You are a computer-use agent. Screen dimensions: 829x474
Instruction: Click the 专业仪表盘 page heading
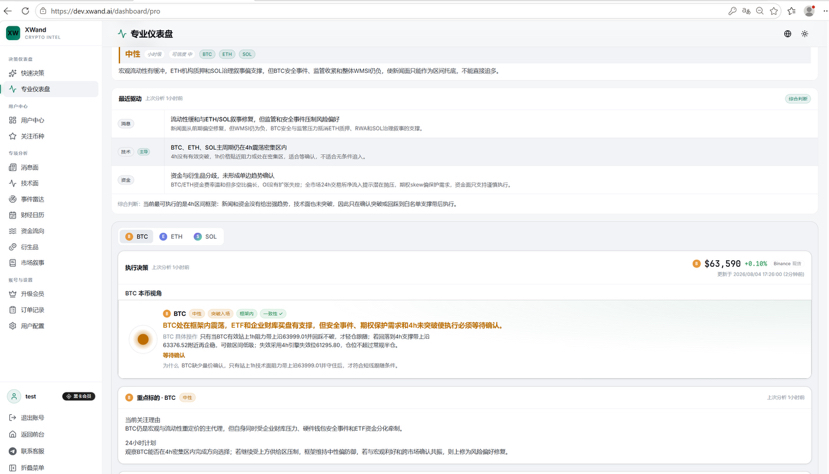click(151, 34)
